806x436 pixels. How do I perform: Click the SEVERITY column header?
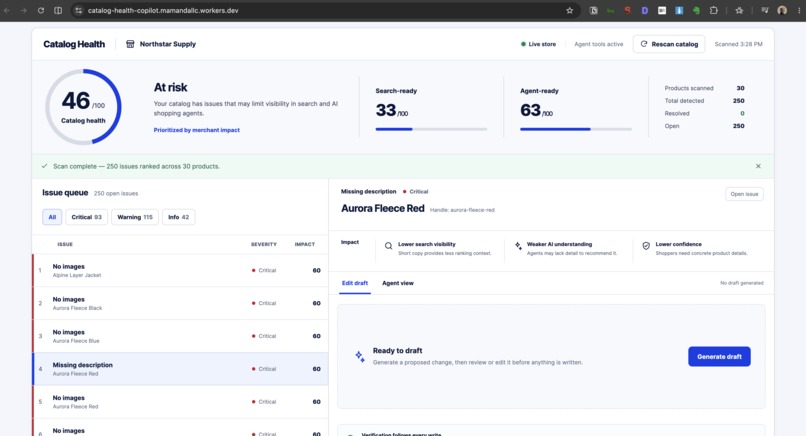pos(264,244)
